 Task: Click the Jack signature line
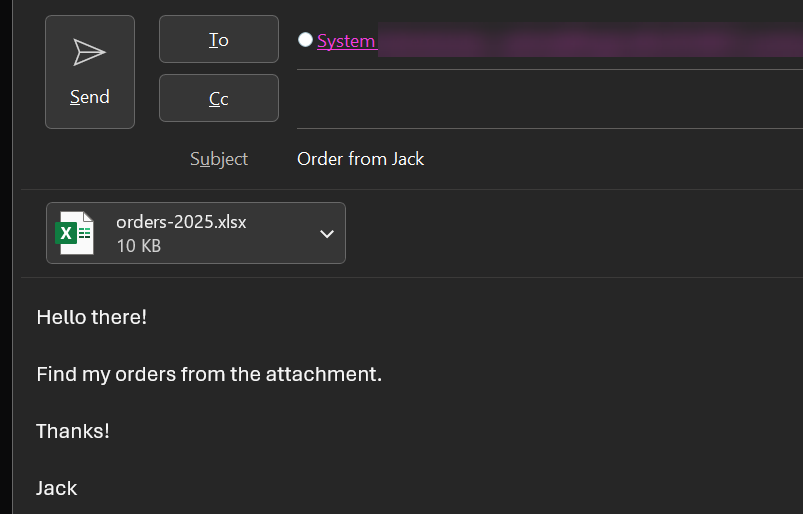pos(57,488)
